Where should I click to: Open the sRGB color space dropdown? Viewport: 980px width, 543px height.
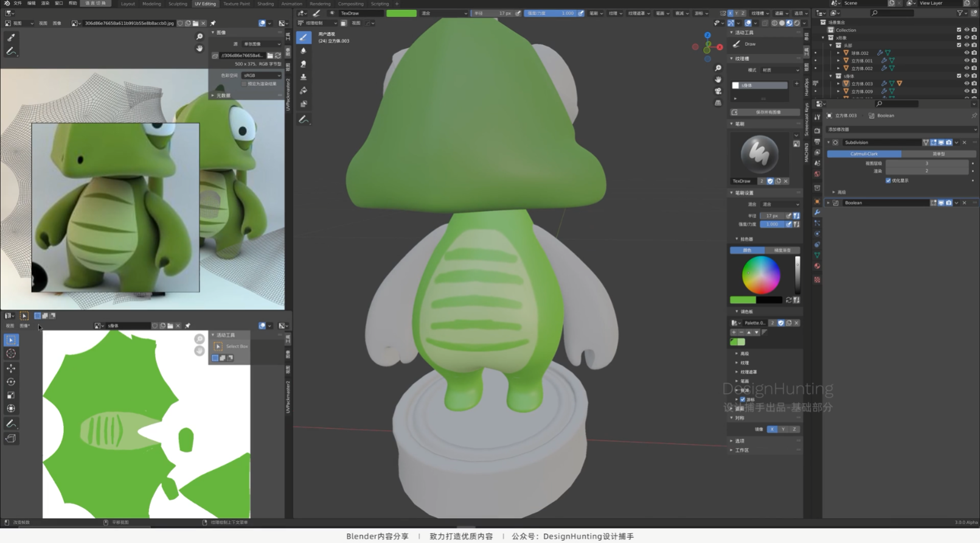tap(262, 75)
